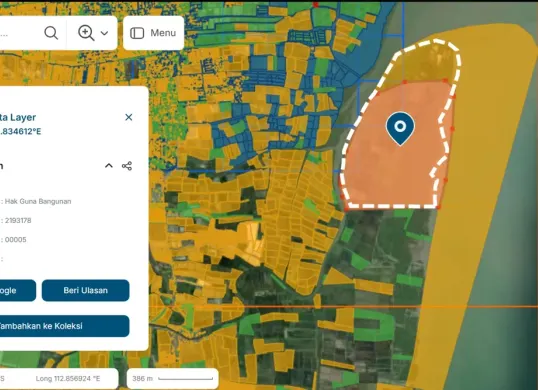Click the Long 112.856924 °E readout
The width and height of the screenshot is (538, 390).
click(68, 379)
